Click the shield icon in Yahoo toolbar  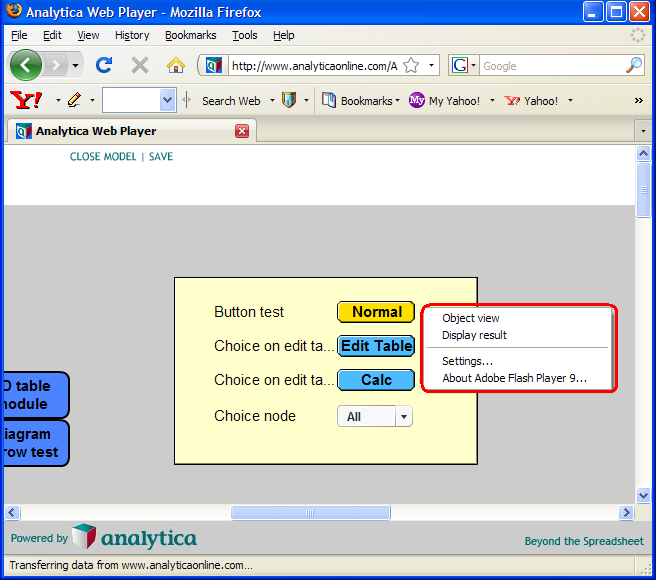point(289,100)
